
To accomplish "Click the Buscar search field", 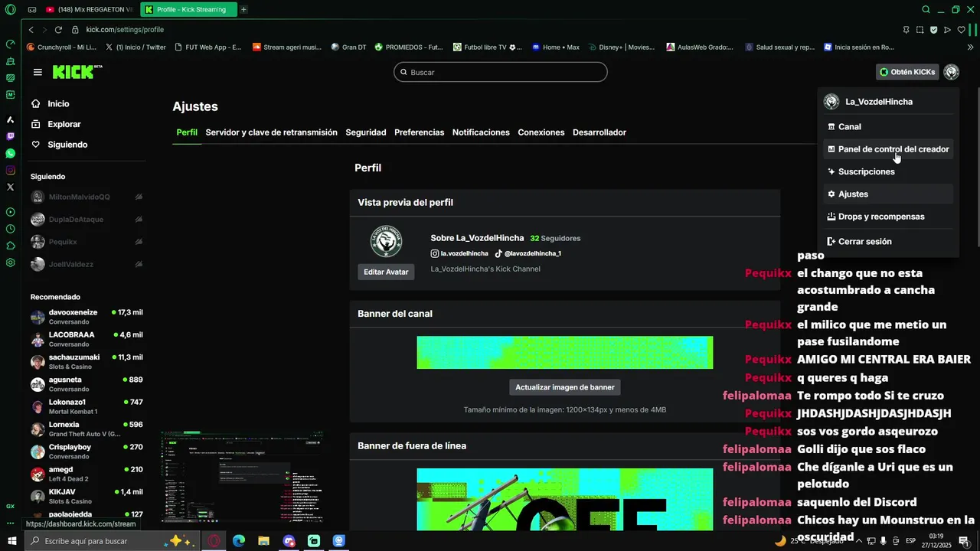I will point(501,72).
